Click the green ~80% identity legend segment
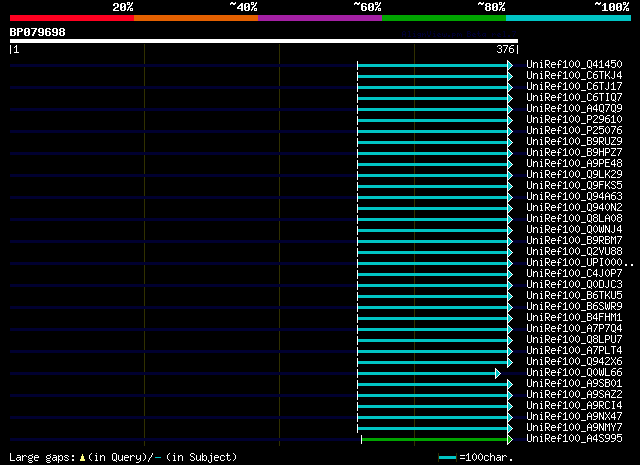Viewport: 640px width, 465px height. coord(444,18)
